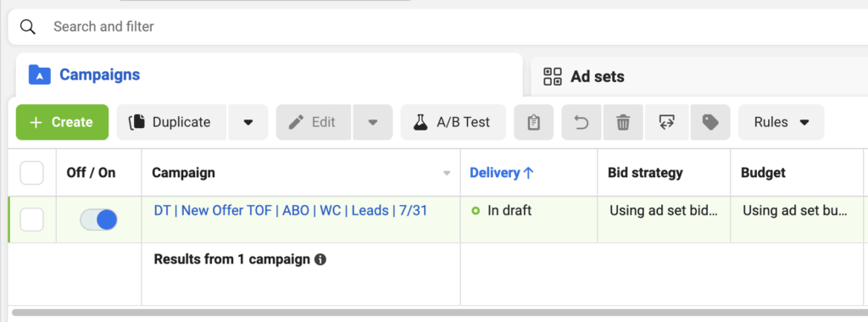Click the tag label icon
Viewport: 868px width, 322px height.
[x=710, y=122]
